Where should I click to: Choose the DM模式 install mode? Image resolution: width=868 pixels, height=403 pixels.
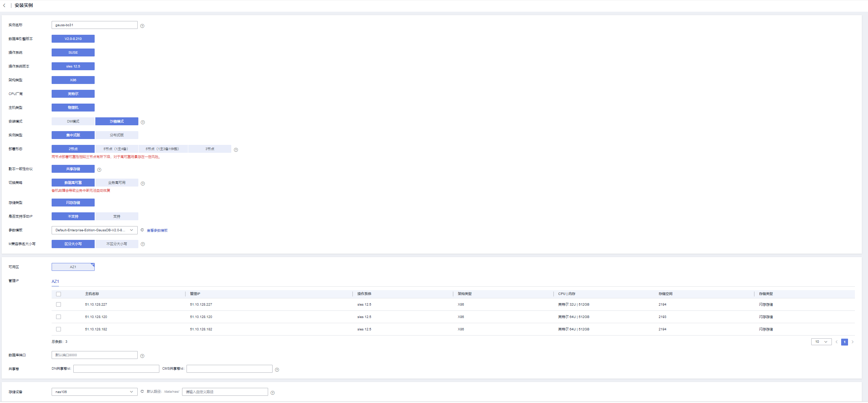[73, 121]
